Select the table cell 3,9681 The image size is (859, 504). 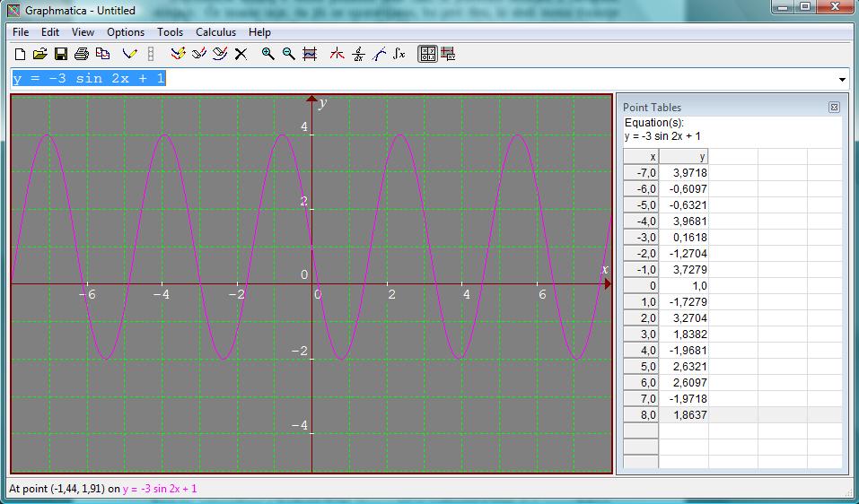[x=683, y=222]
